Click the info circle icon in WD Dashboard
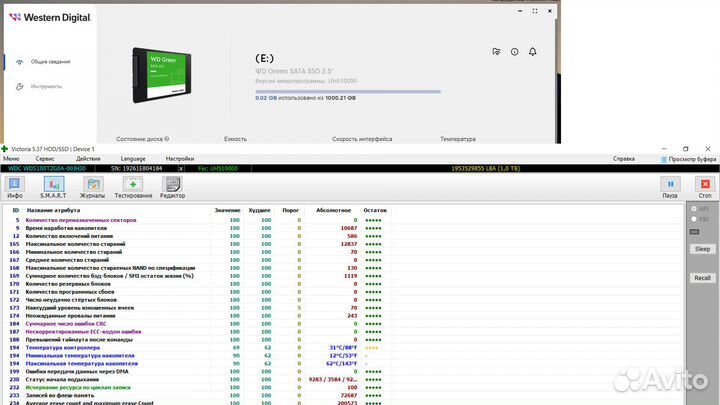Image resolution: width=720 pixels, height=405 pixels. 514,51
